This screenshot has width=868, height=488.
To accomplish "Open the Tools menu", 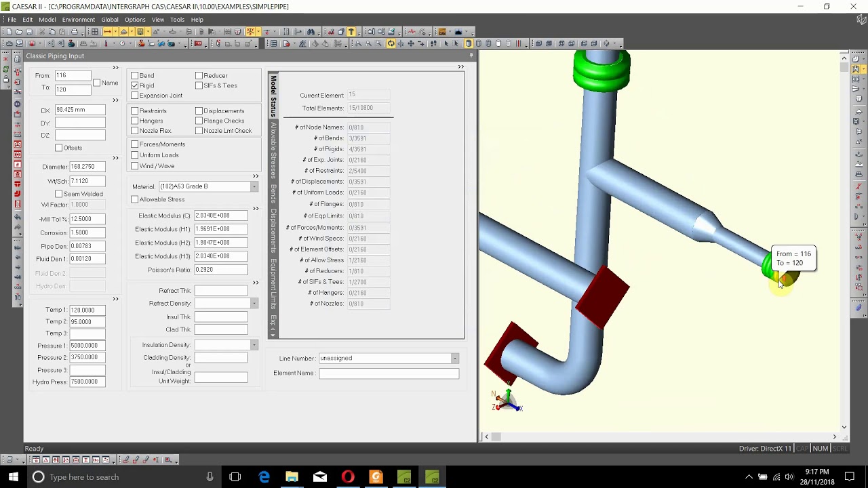I will pyautogui.click(x=177, y=20).
